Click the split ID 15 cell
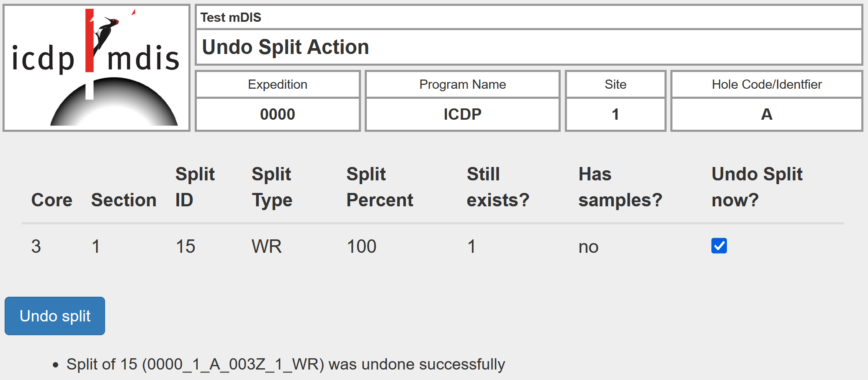Viewport: 868px width, 380px height. (x=185, y=246)
